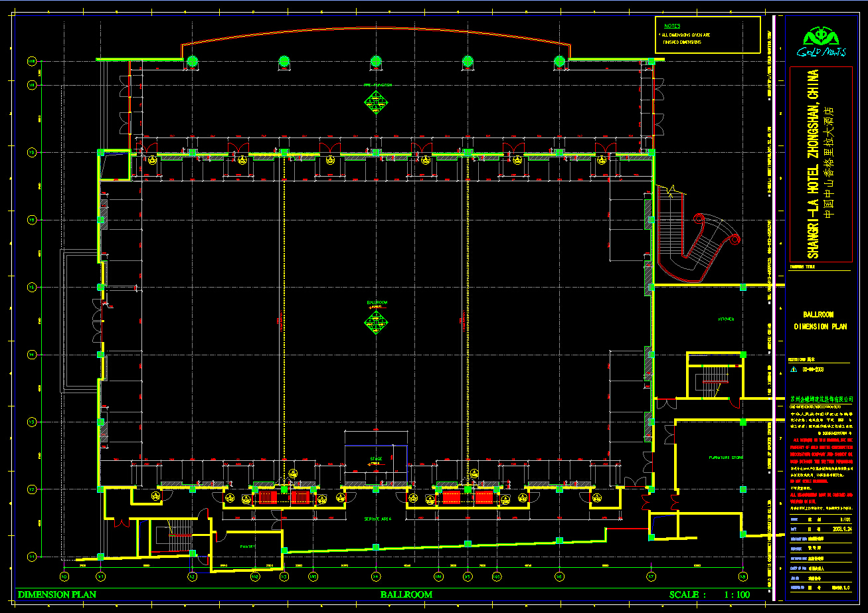Select the Y1 grid bubble

point(31,557)
